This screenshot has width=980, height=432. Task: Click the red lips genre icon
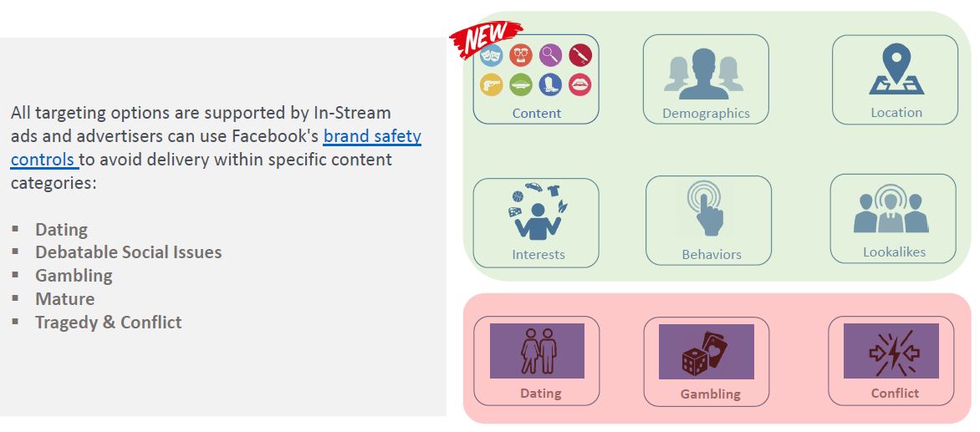[580, 84]
